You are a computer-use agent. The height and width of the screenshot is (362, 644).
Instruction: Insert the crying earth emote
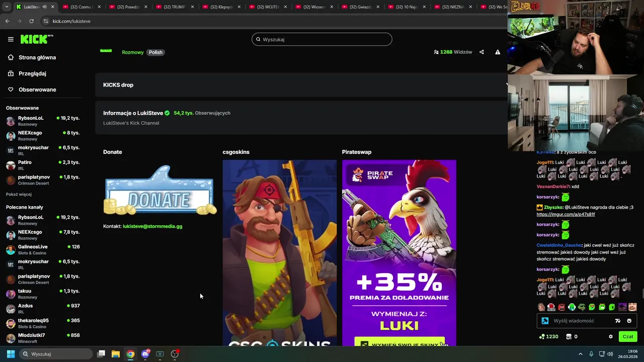coord(572,307)
